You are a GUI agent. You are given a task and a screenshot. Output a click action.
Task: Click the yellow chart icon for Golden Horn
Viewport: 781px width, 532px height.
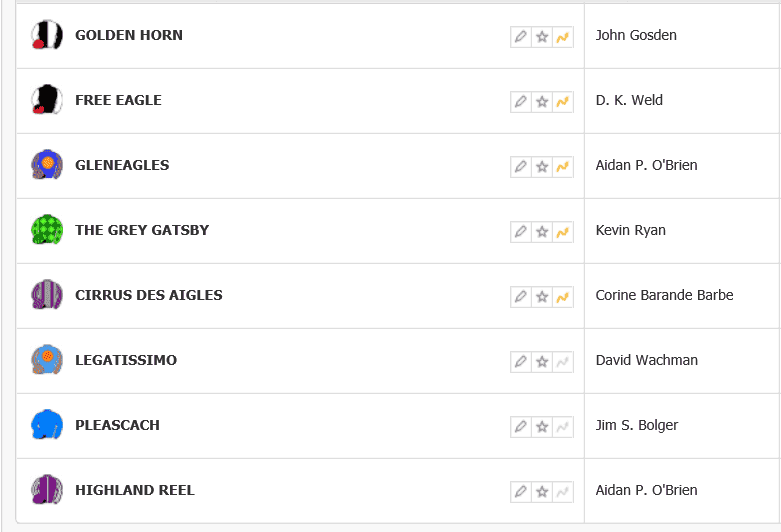(x=563, y=37)
